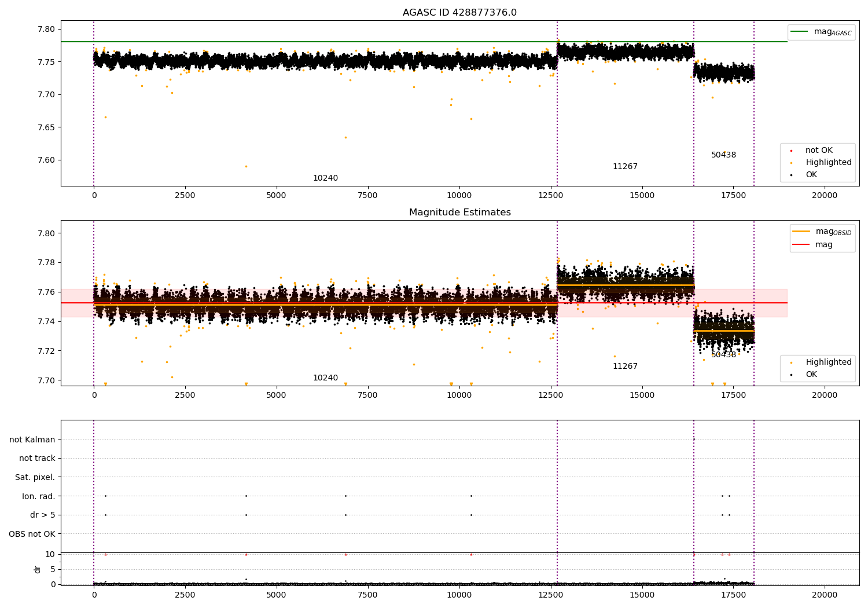Screen dimensions: 868x608
Task: Click the 12500 x-tick under the middle plot
Action: 550,395
